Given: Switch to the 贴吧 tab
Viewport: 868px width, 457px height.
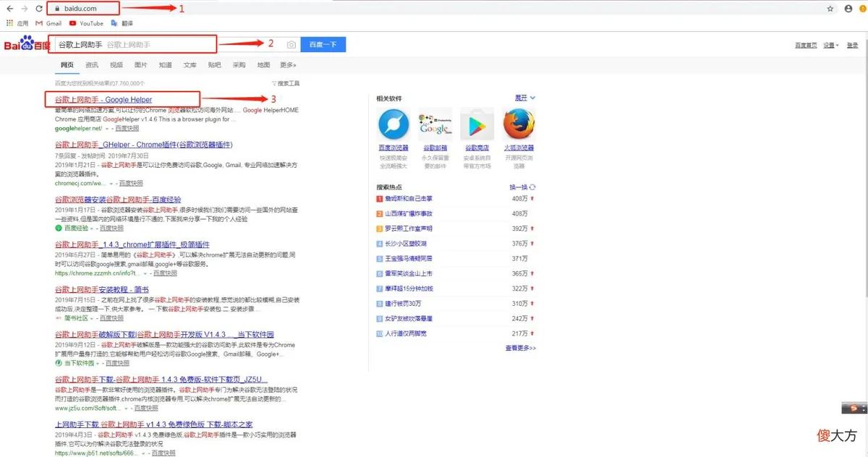Looking at the screenshot, I should click(x=215, y=65).
